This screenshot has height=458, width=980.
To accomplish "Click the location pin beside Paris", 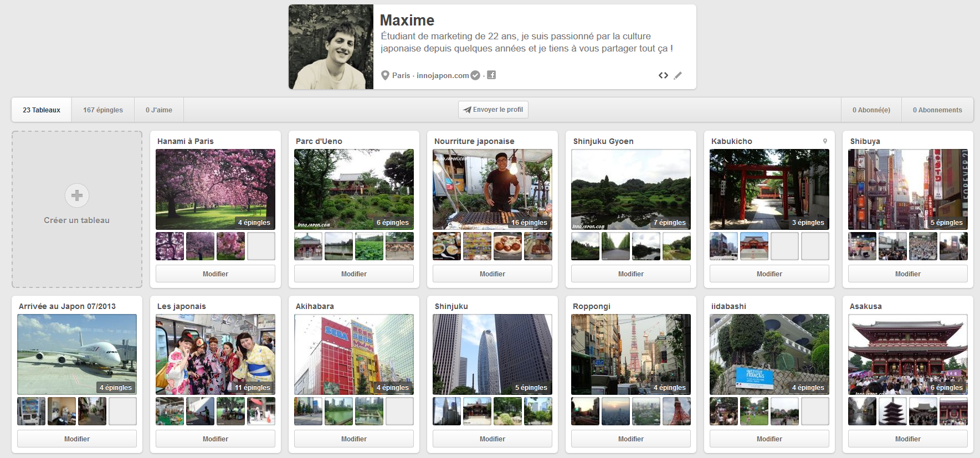I will pos(385,75).
